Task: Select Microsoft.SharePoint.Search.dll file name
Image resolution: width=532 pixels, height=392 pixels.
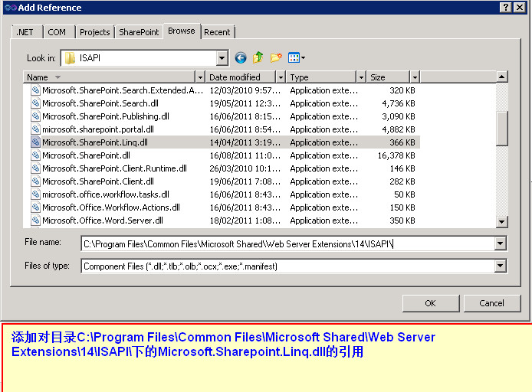Action: point(100,103)
